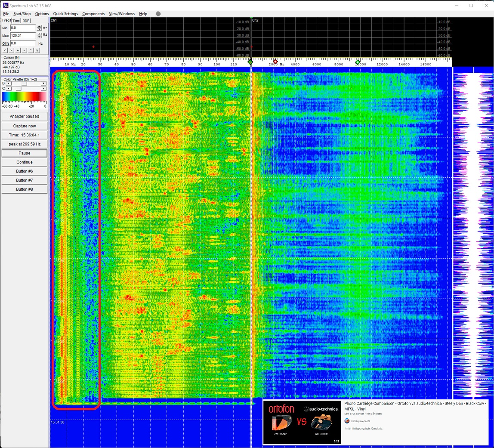Click the Continue button
Screen dimensions: 494x448
coord(25,162)
